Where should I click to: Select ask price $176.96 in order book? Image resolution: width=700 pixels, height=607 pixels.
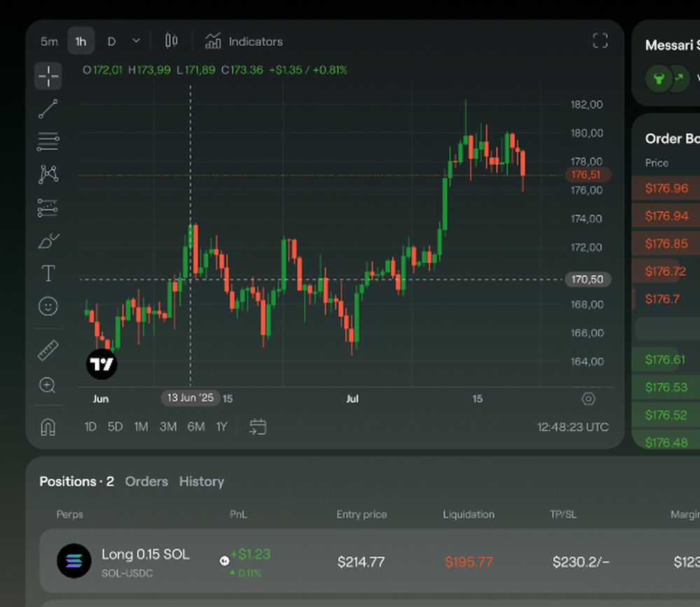(666, 188)
